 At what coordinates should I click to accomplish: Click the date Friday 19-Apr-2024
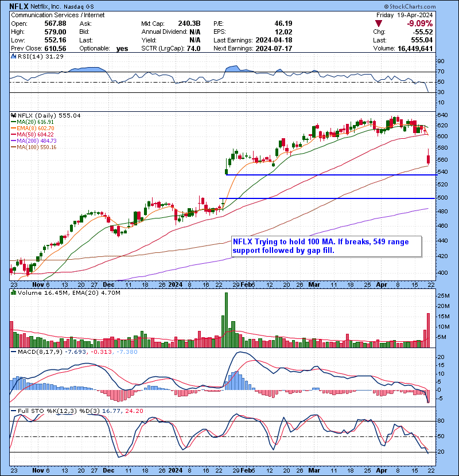point(404,15)
